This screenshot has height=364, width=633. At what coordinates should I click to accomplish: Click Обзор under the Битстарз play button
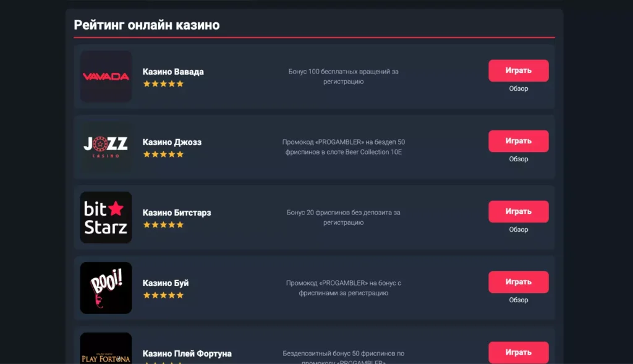[519, 229]
